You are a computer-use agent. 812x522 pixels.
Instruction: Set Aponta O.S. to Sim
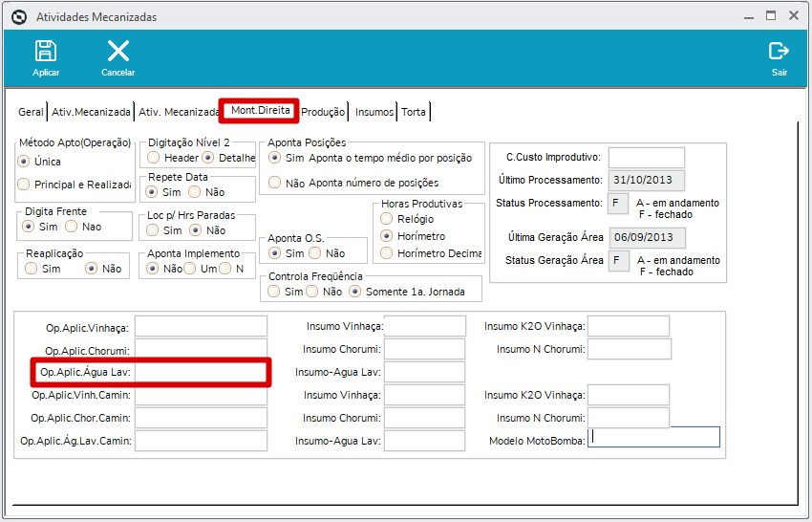coord(274,253)
